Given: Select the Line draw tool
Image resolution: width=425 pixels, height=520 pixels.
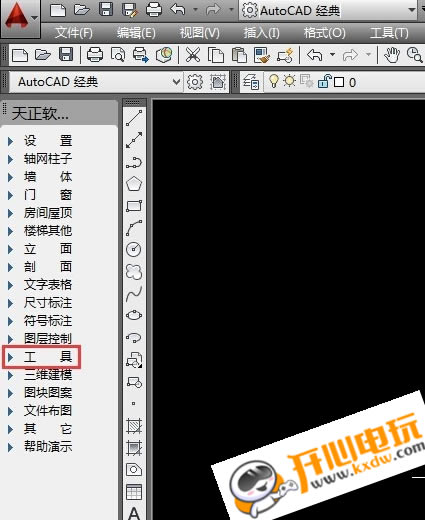Looking at the screenshot, I should (x=134, y=118).
